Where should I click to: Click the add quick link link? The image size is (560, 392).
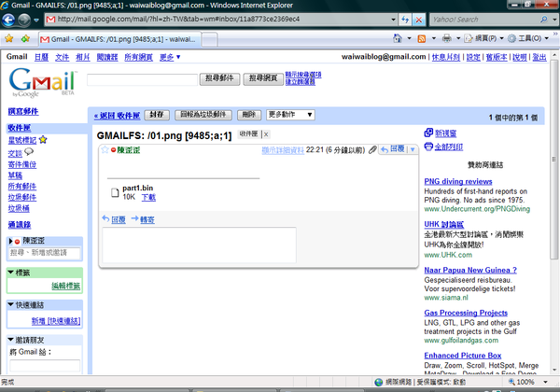pyautogui.click(x=56, y=321)
